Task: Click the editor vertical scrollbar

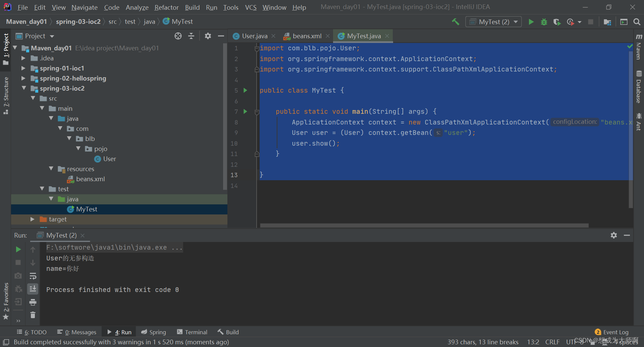Action: (x=631, y=129)
